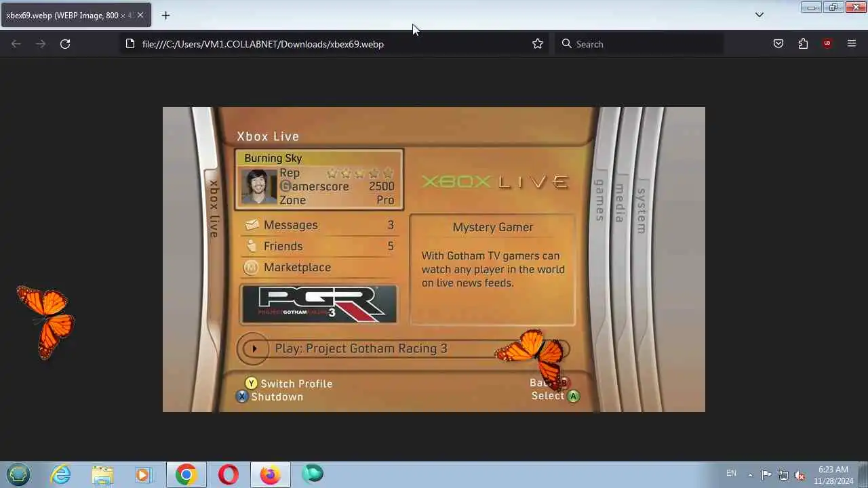
Task: Focus the Search input field
Action: click(x=639, y=44)
